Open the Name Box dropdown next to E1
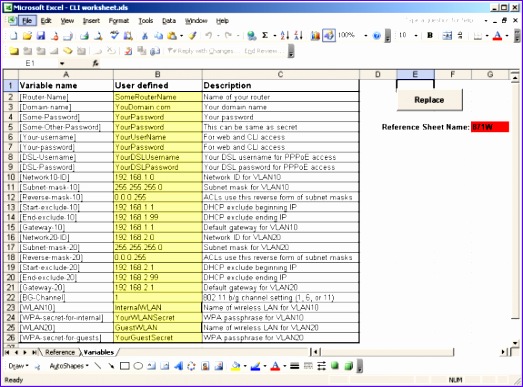The width and height of the screenshot is (523, 387). (62, 63)
